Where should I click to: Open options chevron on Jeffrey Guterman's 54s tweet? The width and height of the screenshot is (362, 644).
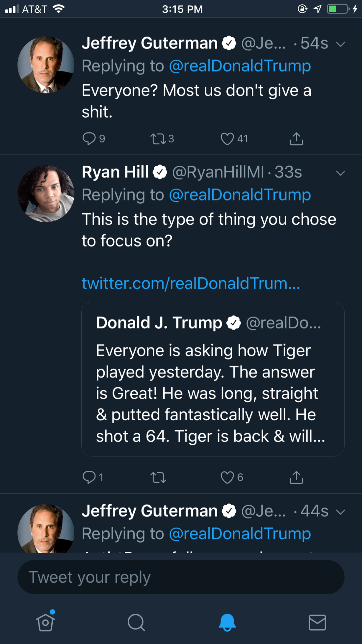tap(341, 44)
